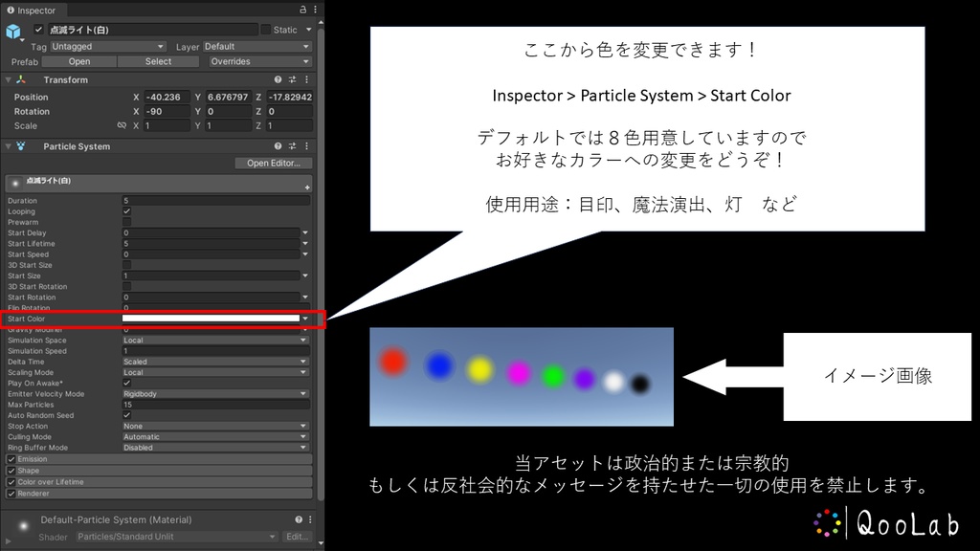Open the Tag dropdown showing Untagged

pos(105,46)
